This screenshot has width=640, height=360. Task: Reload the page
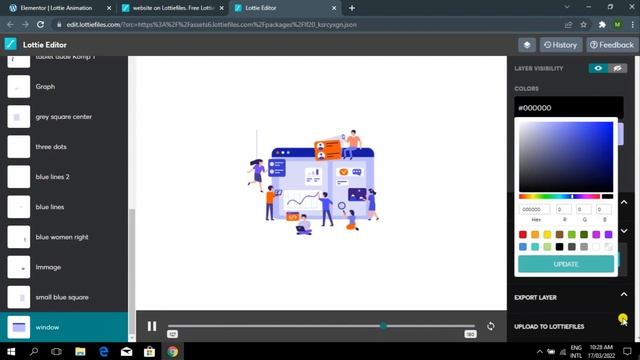point(40,24)
